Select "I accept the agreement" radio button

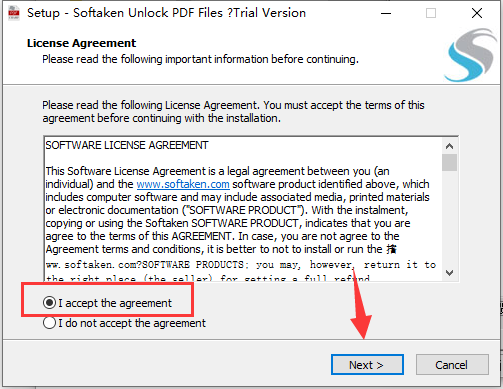49,303
